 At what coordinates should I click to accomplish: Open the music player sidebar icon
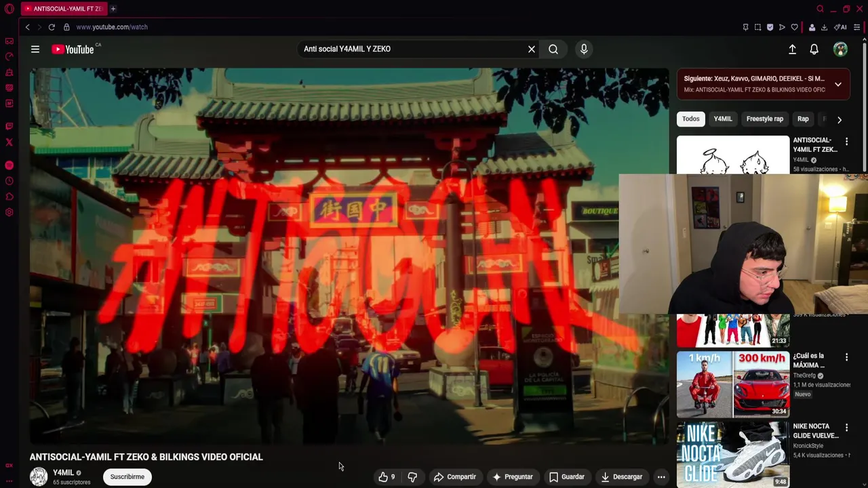click(x=9, y=165)
